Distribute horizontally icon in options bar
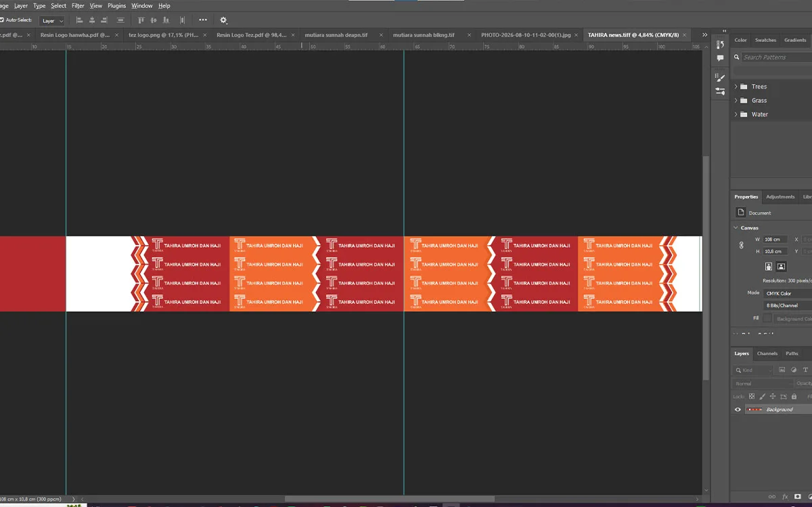 click(x=182, y=20)
